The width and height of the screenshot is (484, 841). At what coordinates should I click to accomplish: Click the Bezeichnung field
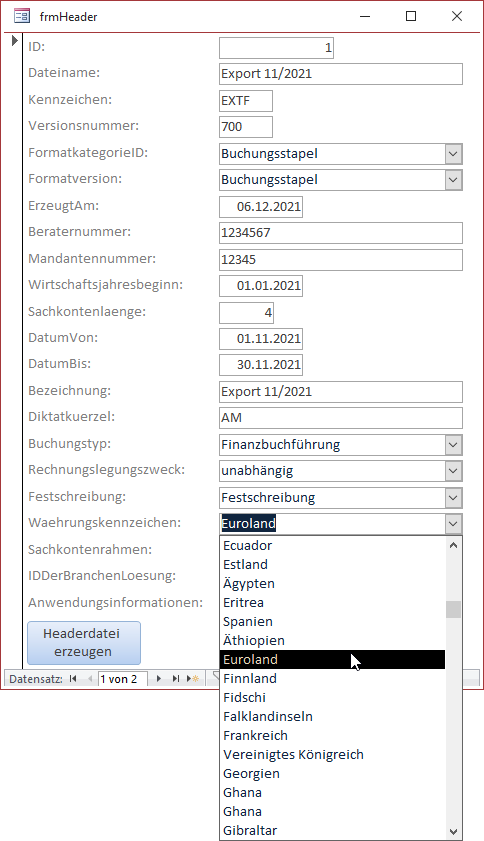click(x=341, y=392)
